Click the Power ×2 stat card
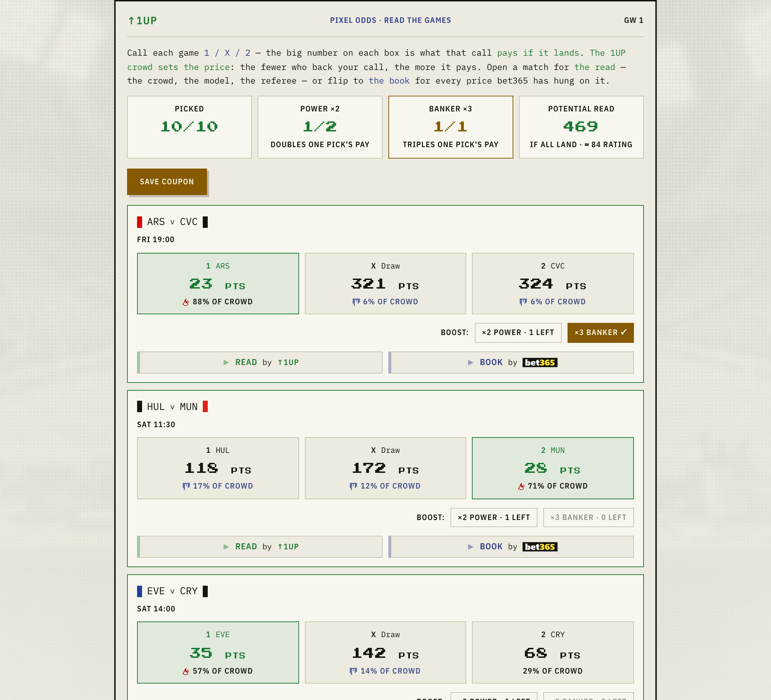This screenshot has width=771, height=700. (320, 127)
